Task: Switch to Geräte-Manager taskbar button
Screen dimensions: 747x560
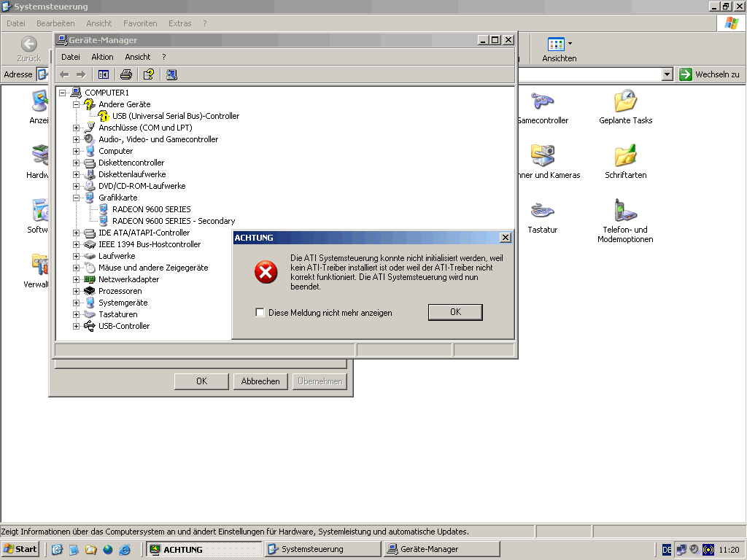Action: (x=442, y=549)
